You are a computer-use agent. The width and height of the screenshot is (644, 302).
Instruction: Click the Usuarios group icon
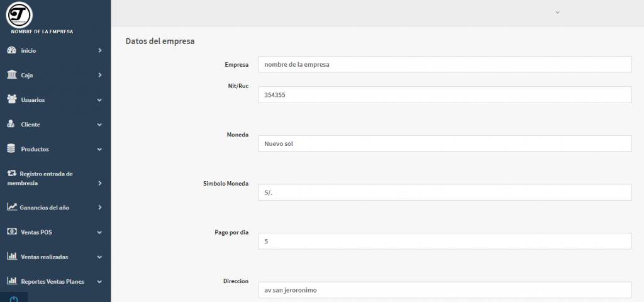click(x=11, y=99)
